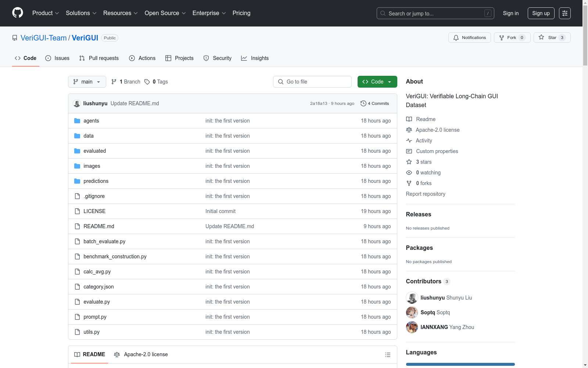This screenshot has height=368, width=588.
Task: Click the commit history clock icon
Action: click(363, 103)
